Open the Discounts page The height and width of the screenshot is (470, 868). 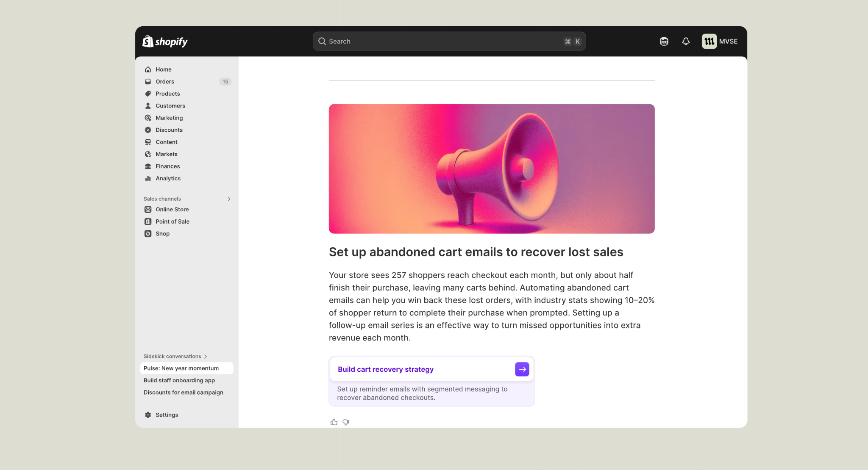[169, 130]
